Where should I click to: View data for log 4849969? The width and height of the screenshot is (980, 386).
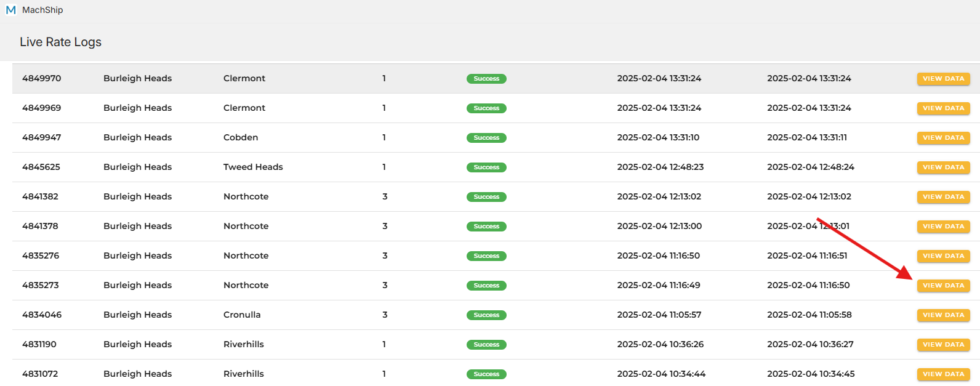pos(943,108)
